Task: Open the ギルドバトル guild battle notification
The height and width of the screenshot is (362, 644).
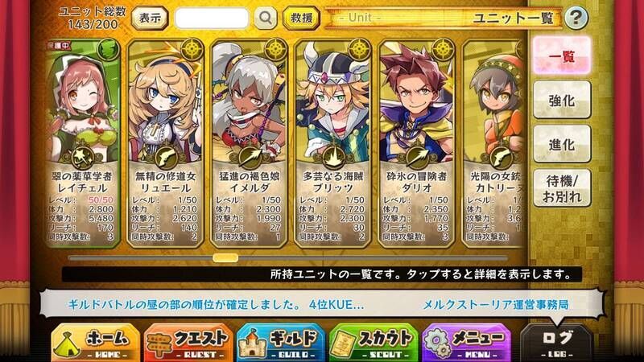Action: 216,305
